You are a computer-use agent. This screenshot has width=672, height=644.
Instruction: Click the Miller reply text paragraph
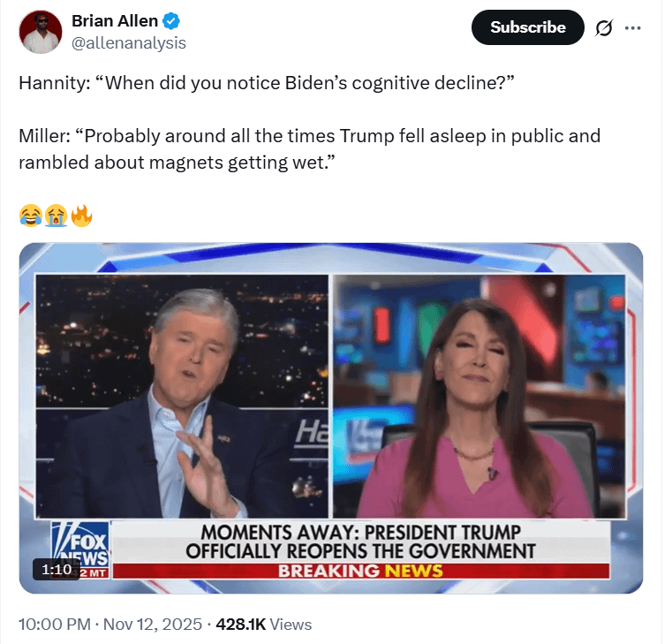click(309, 149)
